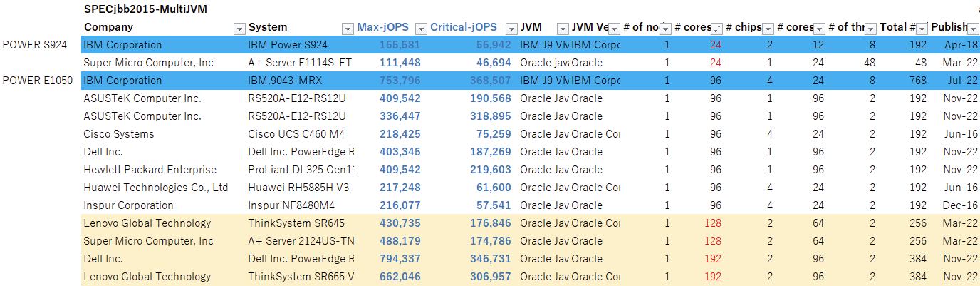Select the Max-jOPS value 662,046
Viewport: 980px width, 286px height.
pos(400,277)
